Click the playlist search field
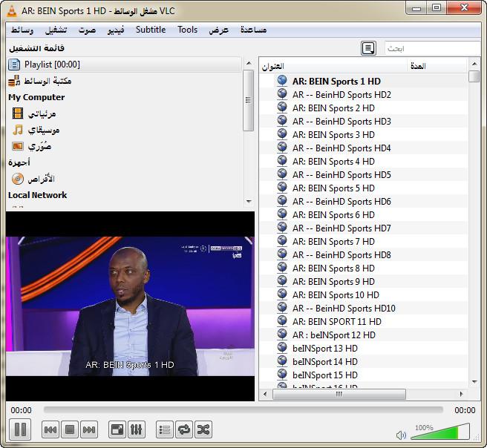Viewport: 487px width, 448px height. pyautogui.click(x=432, y=48)
